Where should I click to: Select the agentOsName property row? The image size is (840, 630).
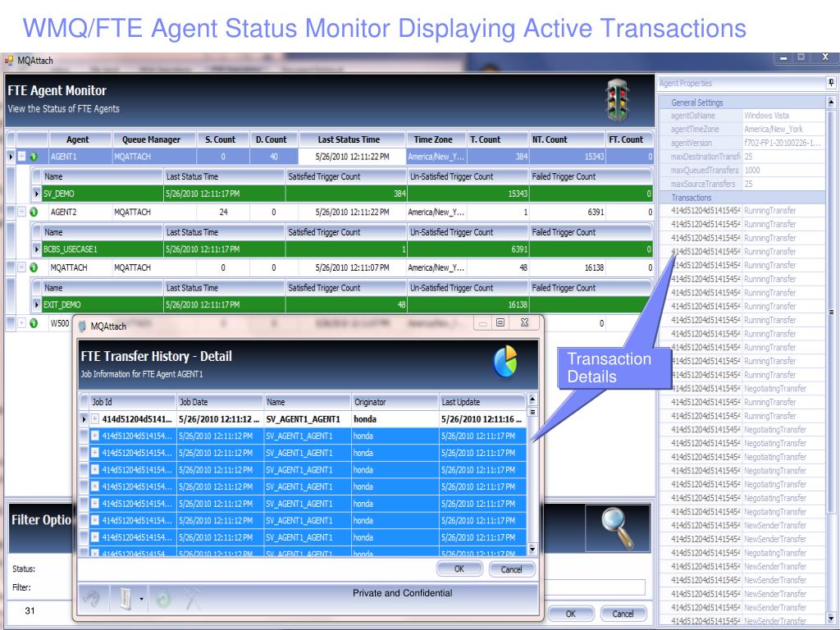click(743, 116)
